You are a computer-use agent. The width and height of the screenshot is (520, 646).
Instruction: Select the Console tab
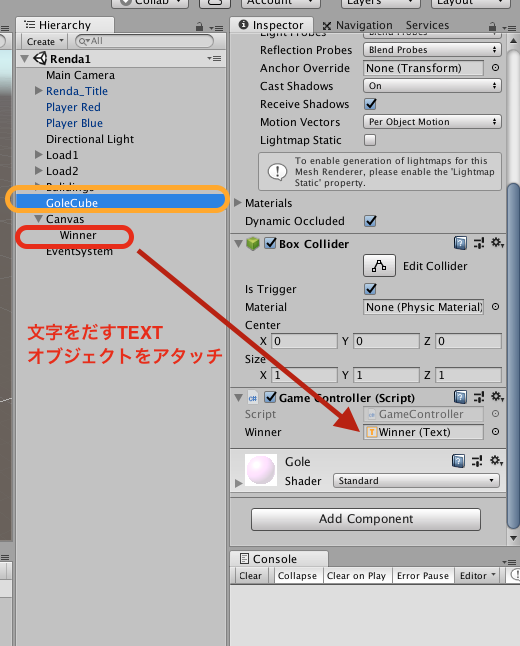click(x=279, y=559)
